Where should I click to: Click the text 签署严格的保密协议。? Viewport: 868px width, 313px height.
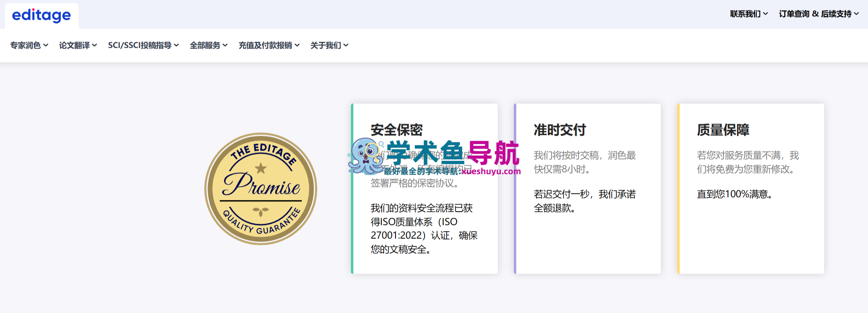415,183
